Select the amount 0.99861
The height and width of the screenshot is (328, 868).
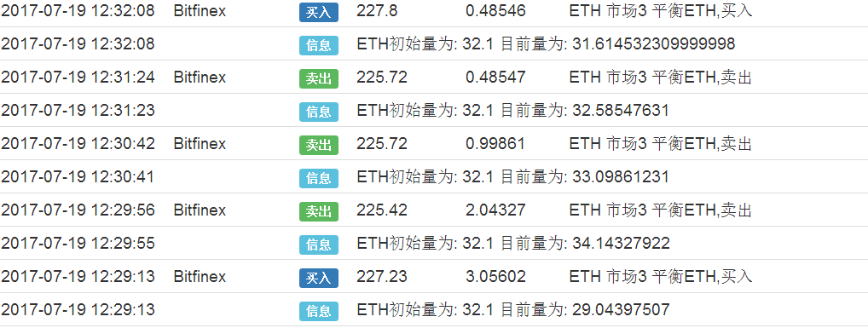click(x=495, y=144)
